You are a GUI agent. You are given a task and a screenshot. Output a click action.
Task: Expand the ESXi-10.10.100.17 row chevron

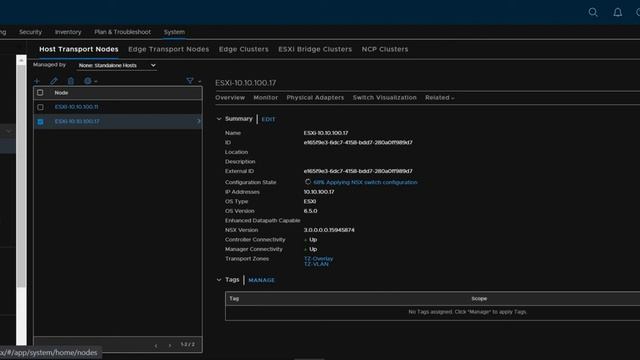click(198, 121)
